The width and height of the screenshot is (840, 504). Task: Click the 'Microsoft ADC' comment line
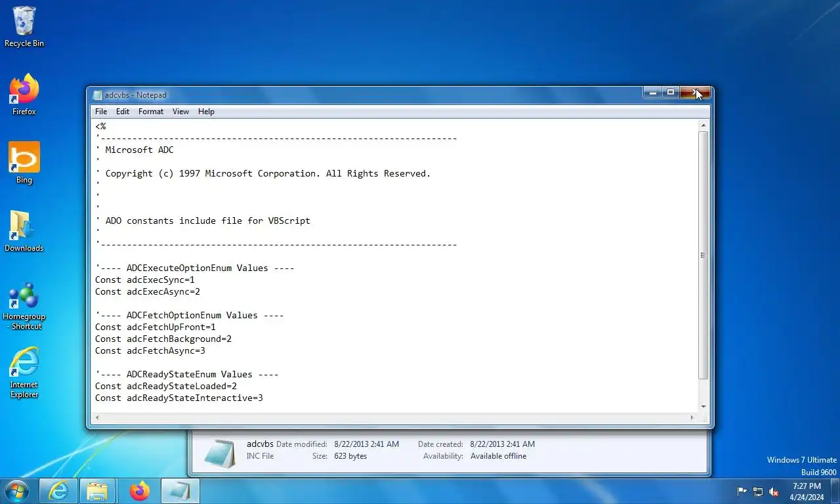coord(135,150)
